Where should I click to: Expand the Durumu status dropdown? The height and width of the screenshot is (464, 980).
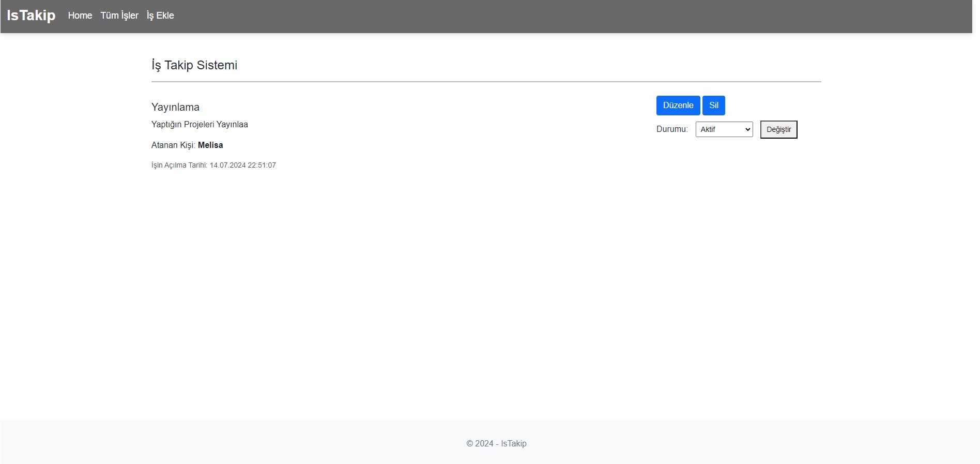click(x=724, y=129)
